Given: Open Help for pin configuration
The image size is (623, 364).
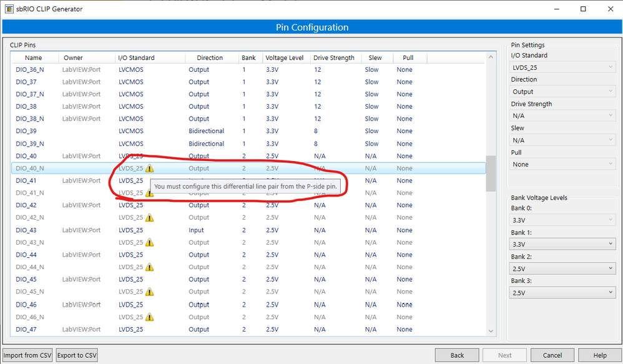Looking at the screenshot, I should point(599,355).
